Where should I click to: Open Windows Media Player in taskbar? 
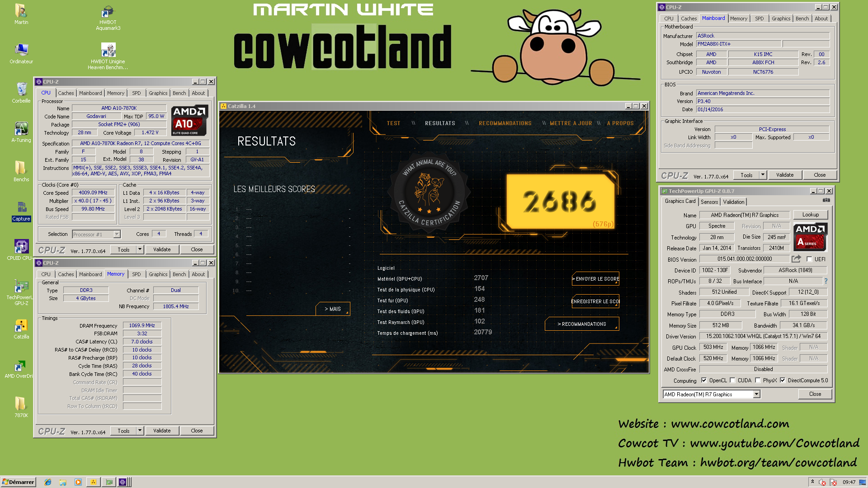pyautogui.click(x=78, y=482)
